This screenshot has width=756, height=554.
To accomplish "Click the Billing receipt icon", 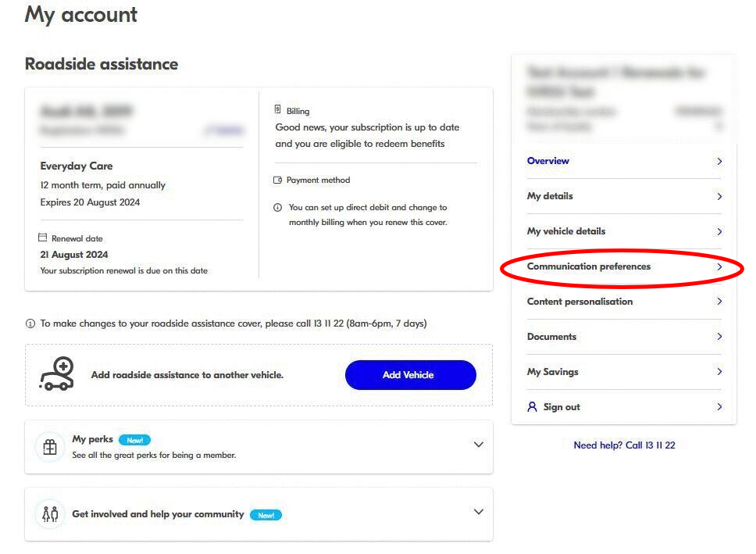I will [278, 111].
